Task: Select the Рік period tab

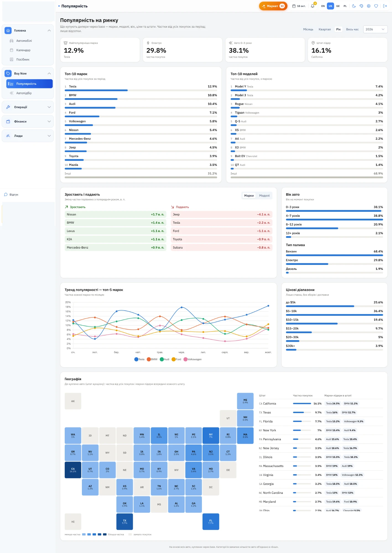Action: (x=339, y=29)
